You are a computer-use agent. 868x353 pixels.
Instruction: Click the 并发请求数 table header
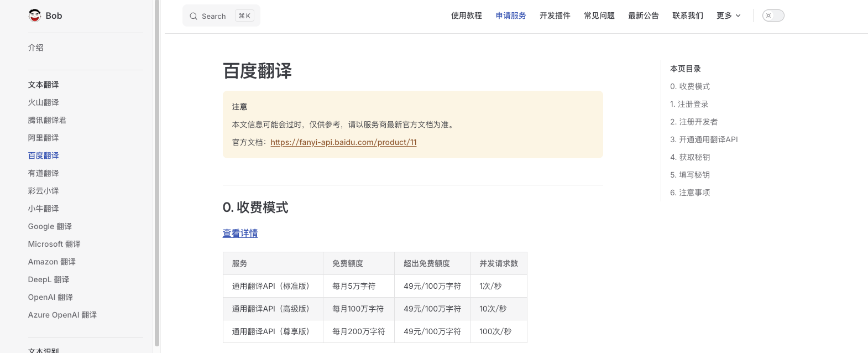[499, 263]
